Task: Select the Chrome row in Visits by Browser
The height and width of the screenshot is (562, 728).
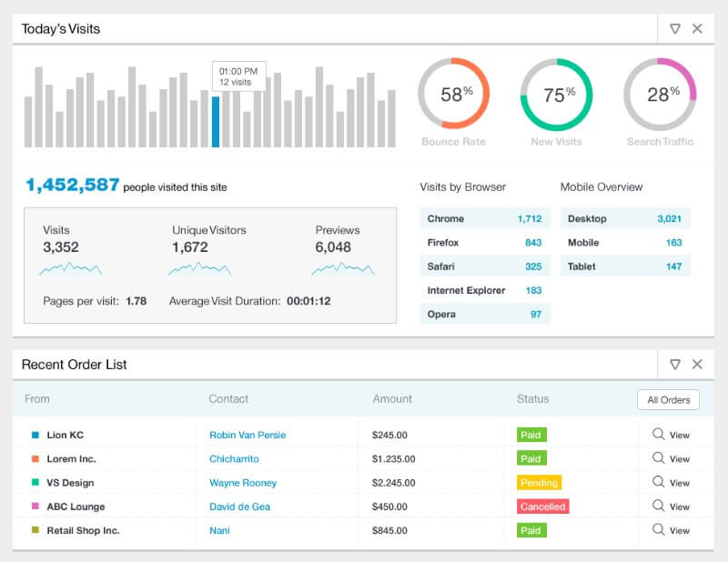Action: [x=484, y=218]
